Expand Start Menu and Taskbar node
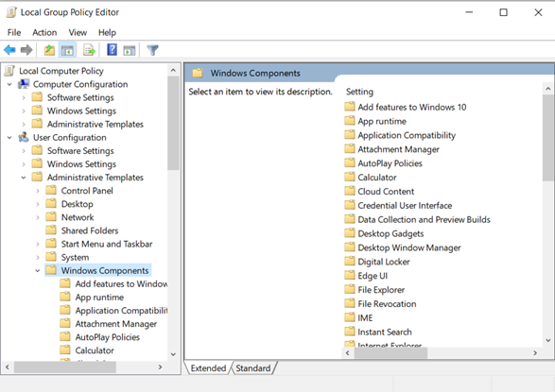Screen dimensions: 555x392 click(x=38, y=245)
